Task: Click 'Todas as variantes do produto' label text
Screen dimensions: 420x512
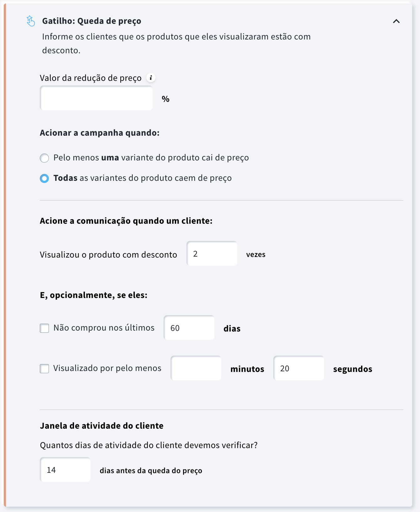Action: pos(143,178)
